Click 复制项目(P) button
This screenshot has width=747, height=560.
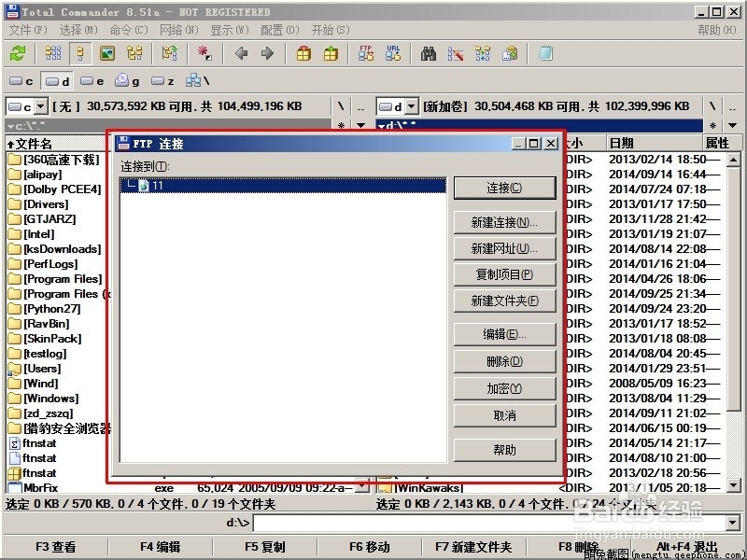[504, 274]
